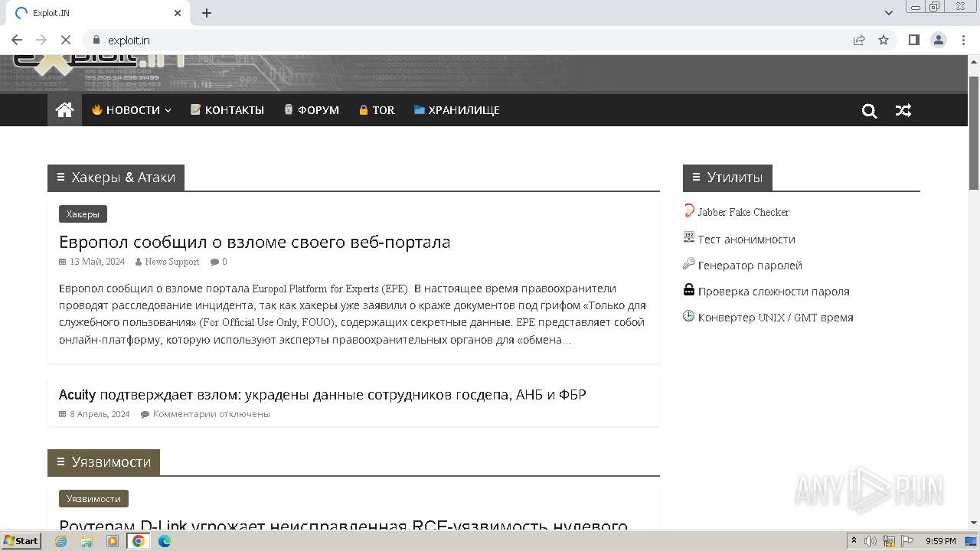Click the clock icon beside Конвертер UNIX
980x551 pixels.
click(x=689, y=316)
